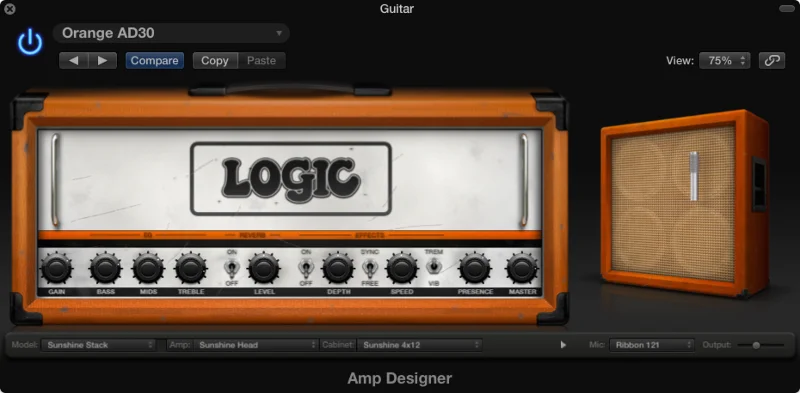Click the Presence knob
The image size is (800, 393).
474,268
